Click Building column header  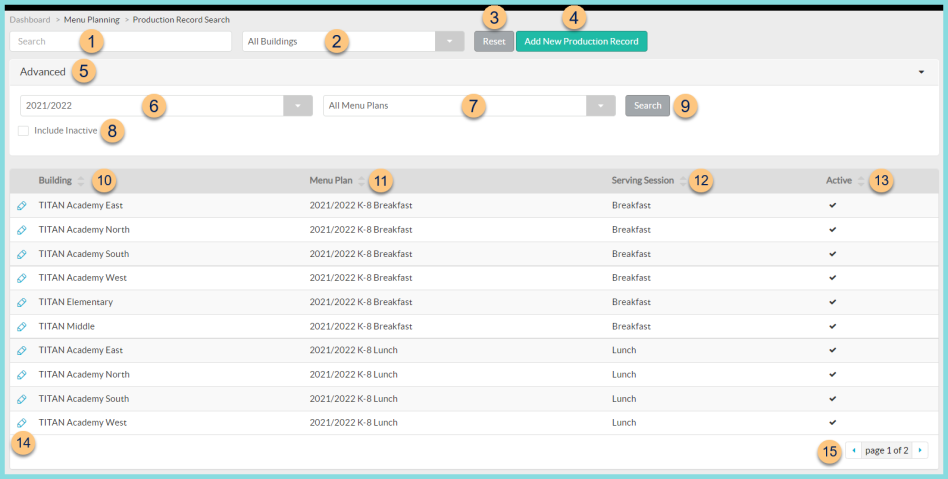pyautogui.click(x=55, y=180)
